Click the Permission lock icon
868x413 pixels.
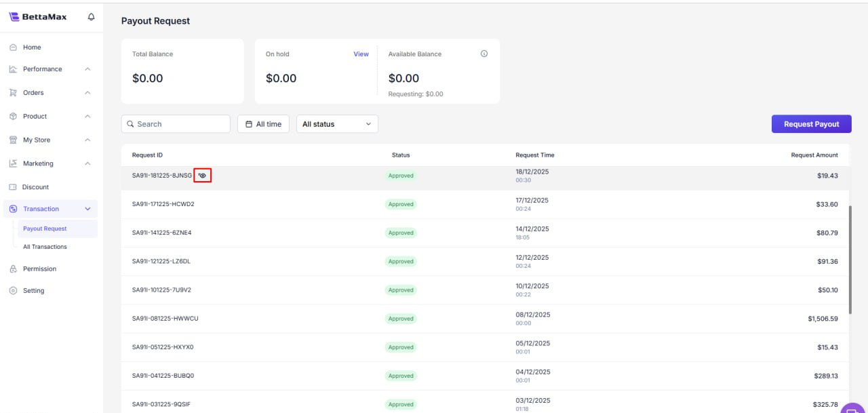(13, 269)
